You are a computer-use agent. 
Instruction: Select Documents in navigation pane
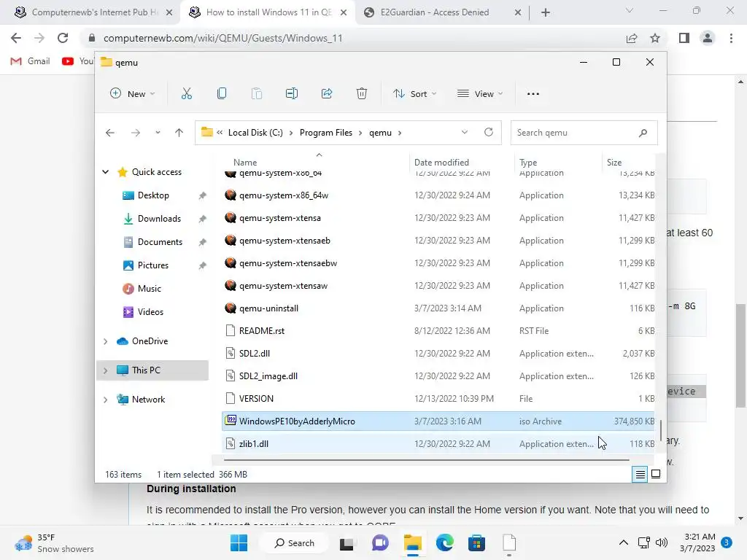pos(160,242)
